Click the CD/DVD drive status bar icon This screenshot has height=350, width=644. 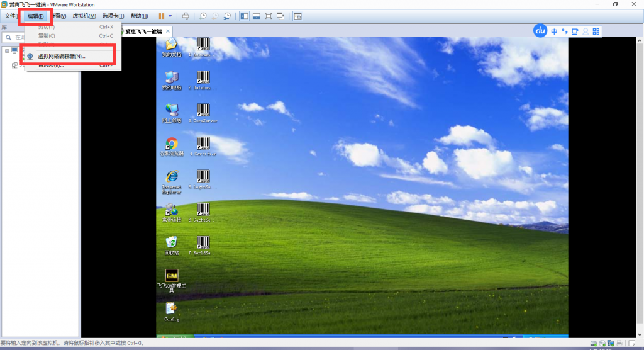tap(602, 343)
